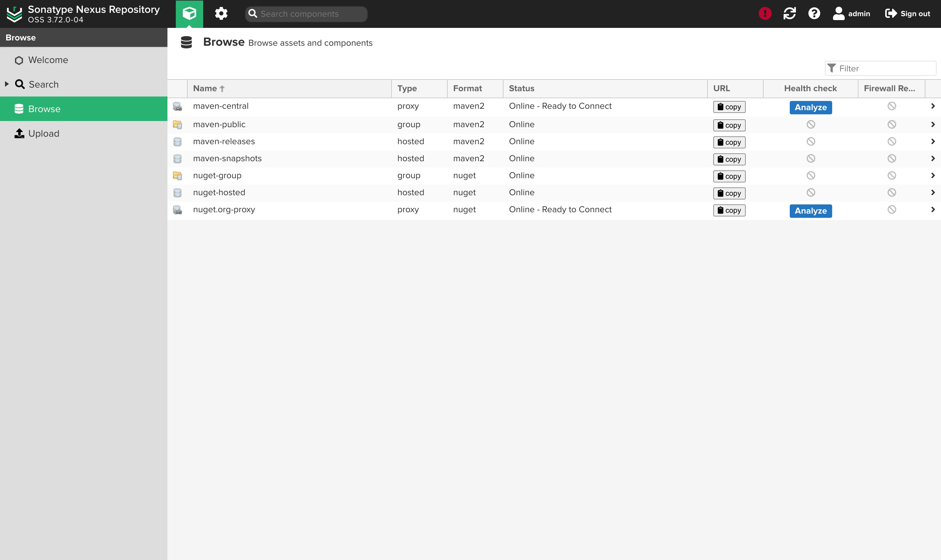Open nuget.org-proxy row chevron
This screenshot has height=560, width=941.
click(x=933, y=209)
